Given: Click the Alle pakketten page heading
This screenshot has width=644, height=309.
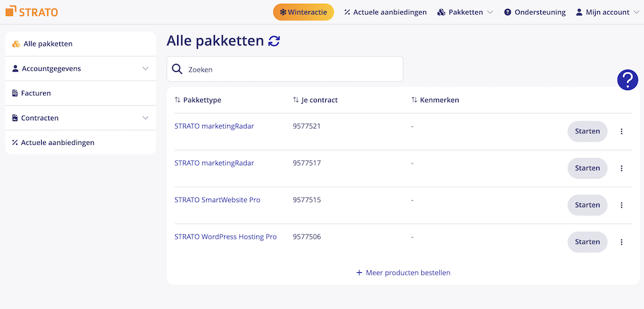Looking at the screenshot, I should pos(215,41).
